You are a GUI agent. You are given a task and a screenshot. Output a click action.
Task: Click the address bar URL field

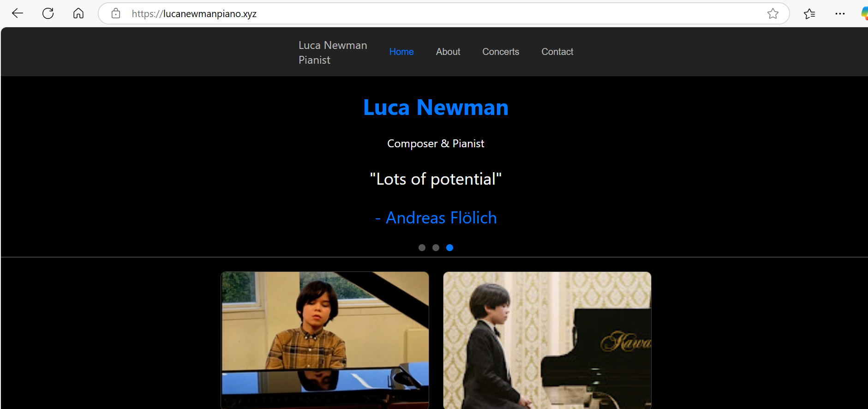[x=443, y=13]
